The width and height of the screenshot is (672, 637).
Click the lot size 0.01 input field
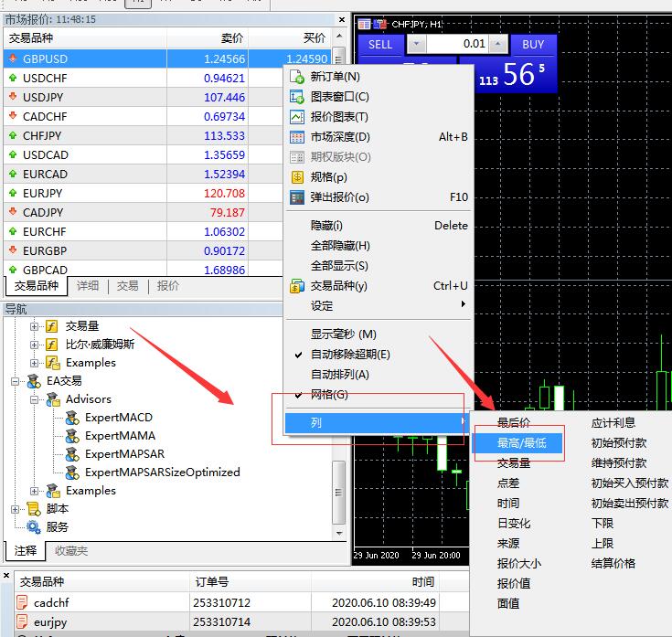coord(457,44)
